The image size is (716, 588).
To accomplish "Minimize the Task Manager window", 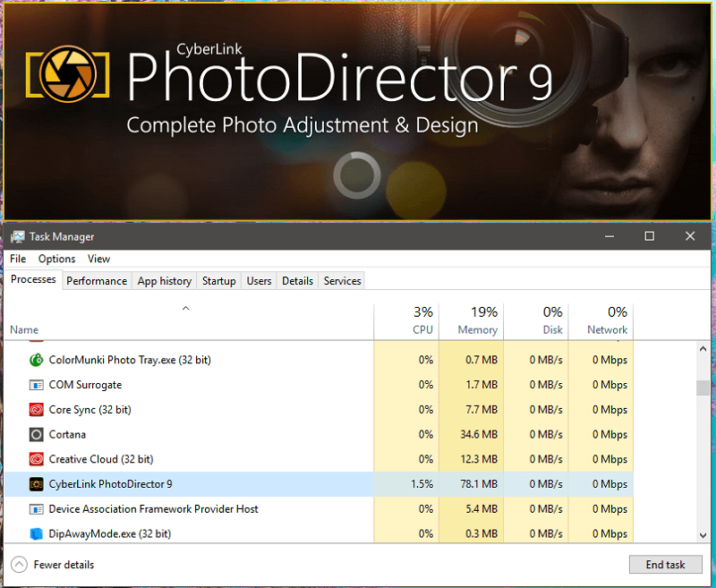I will [x=609, y=236].
